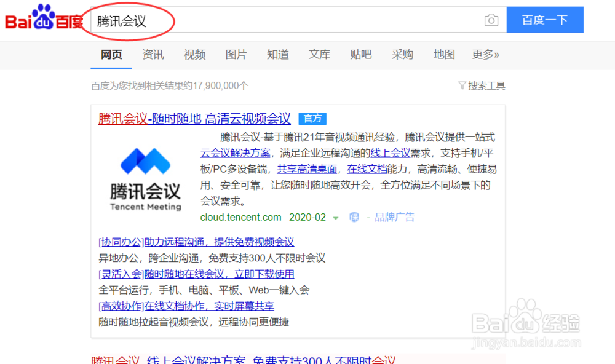Click the search tools filter icon
This screenshot has width=615, height=364.
click(462, 85)
